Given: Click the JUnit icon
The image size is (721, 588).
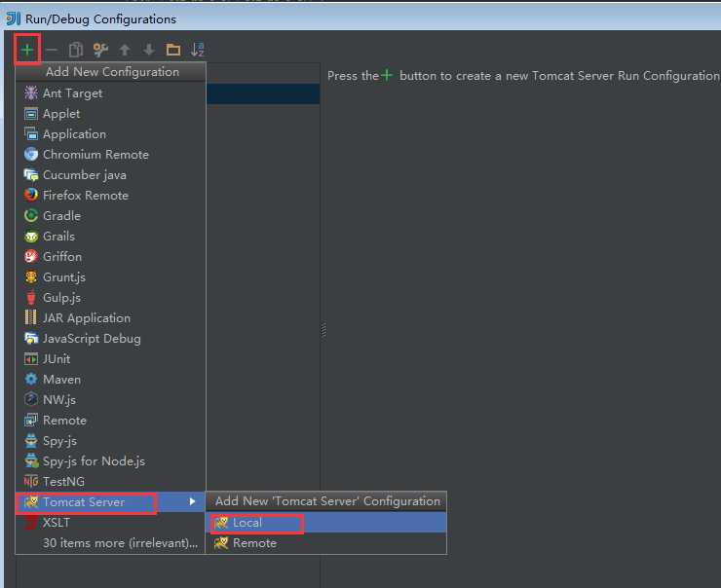Looking at the screenshot, I should point(31,359).
